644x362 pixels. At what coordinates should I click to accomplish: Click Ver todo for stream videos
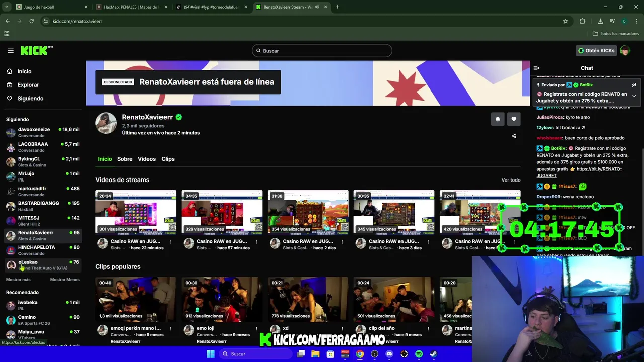click(x=511, y=180)
